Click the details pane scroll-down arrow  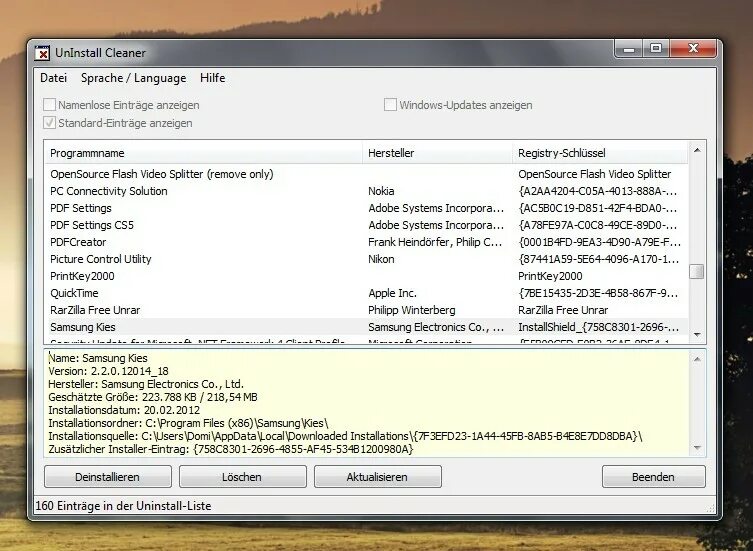[x=697, y=448]
